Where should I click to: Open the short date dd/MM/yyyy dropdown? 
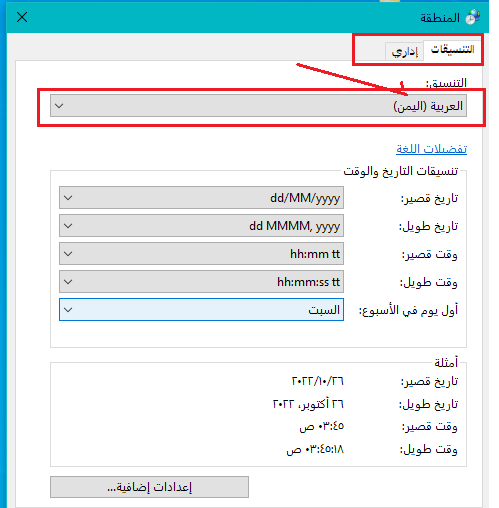(x=201, y=198)
